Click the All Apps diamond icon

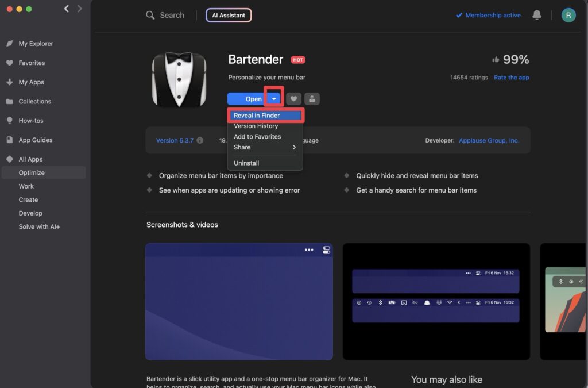click(x=10, y=159)
